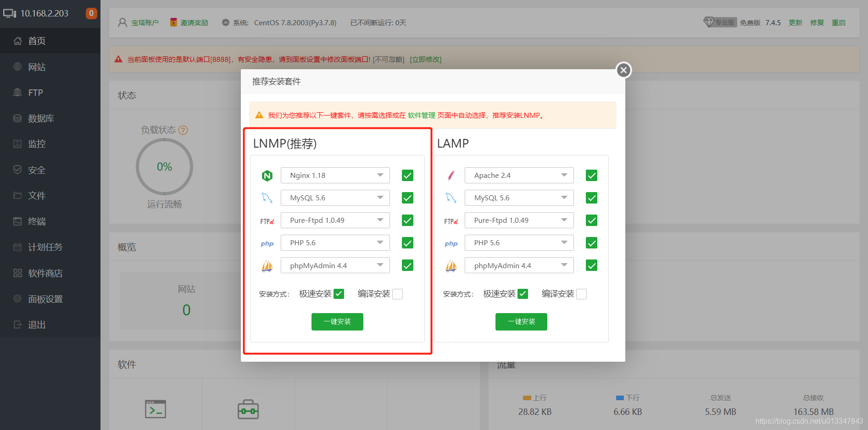The height and width of the screenshot is (430, 868).
Task: Enable compile install checkbox in LAMP
Action: tap(582, 294)
